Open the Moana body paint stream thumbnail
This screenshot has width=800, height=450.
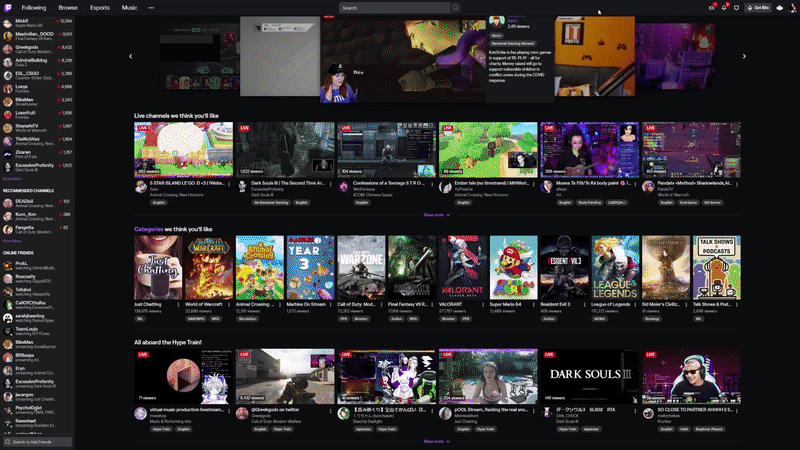590,149
